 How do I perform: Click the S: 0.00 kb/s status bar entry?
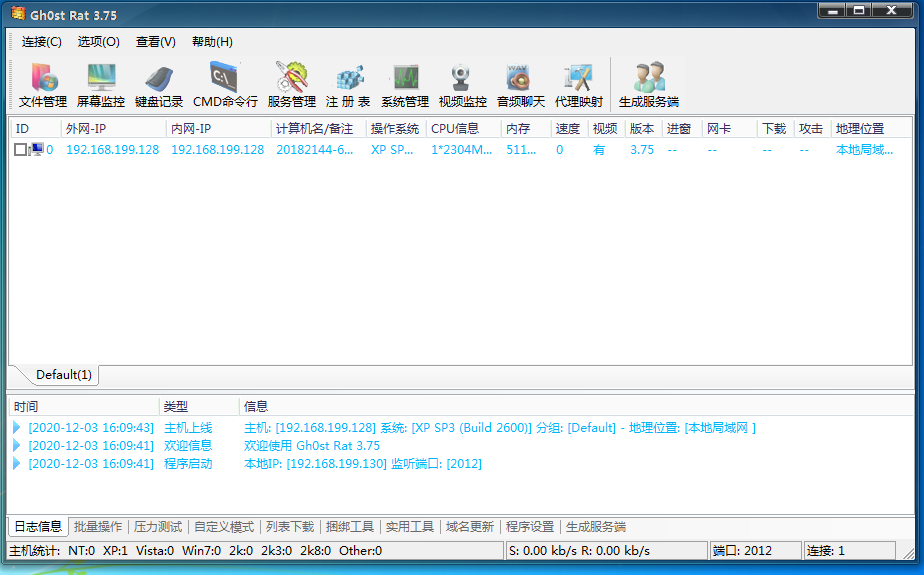(606, 551)
